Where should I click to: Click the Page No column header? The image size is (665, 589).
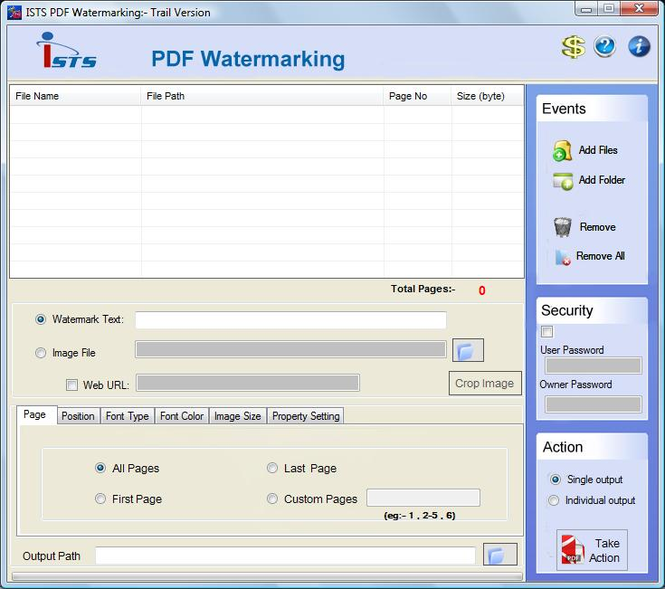[417, 96]
